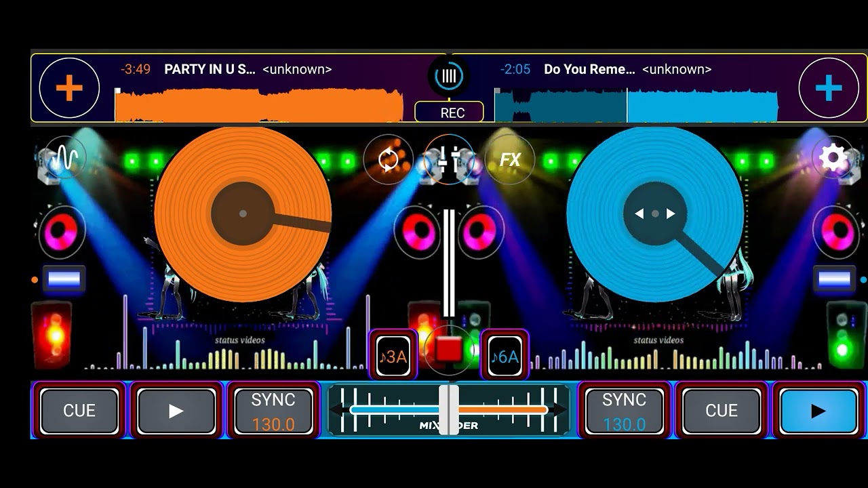Click the right deck CUE button
Screen dimensions: 868x488
click(x=722, y=411)
